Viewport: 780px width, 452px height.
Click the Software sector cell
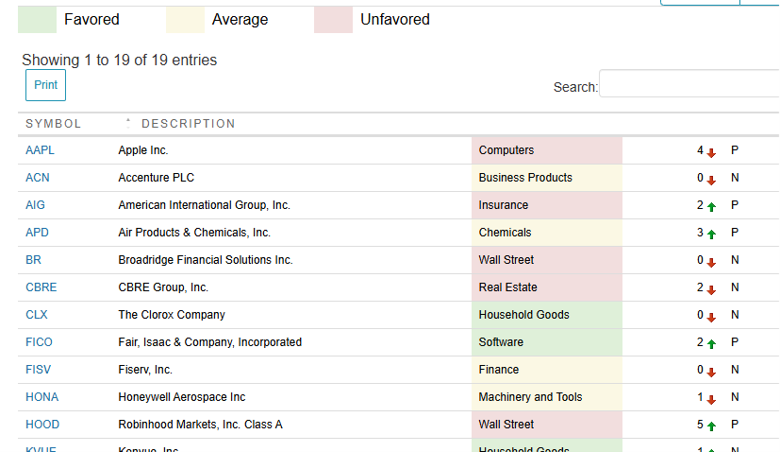click(x=547, y=342)
